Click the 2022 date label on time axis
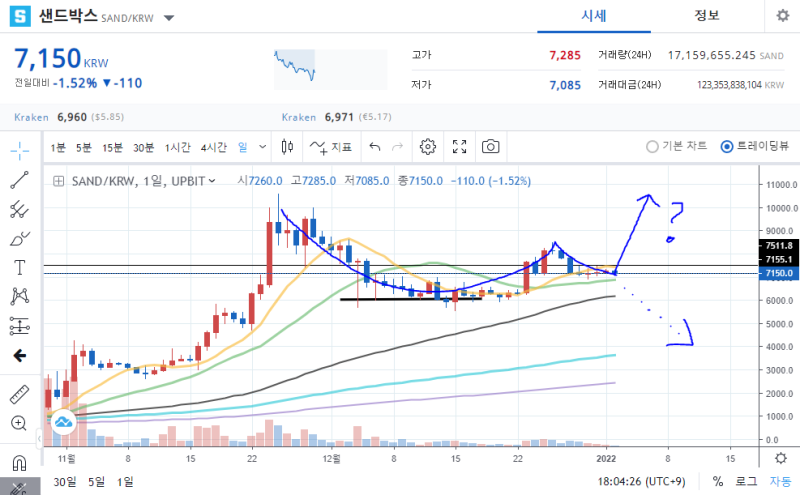Screen dimensions: 800x495 (606, 458)
